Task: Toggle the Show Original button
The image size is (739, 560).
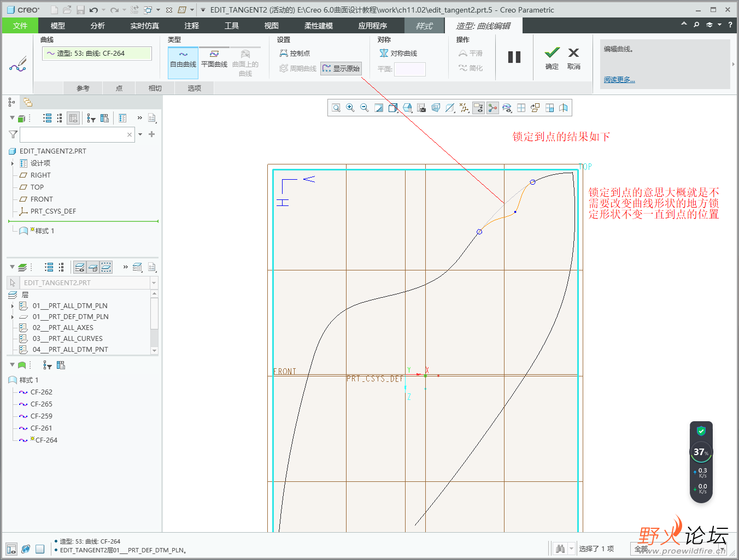Action: click(x=341, y=68)
